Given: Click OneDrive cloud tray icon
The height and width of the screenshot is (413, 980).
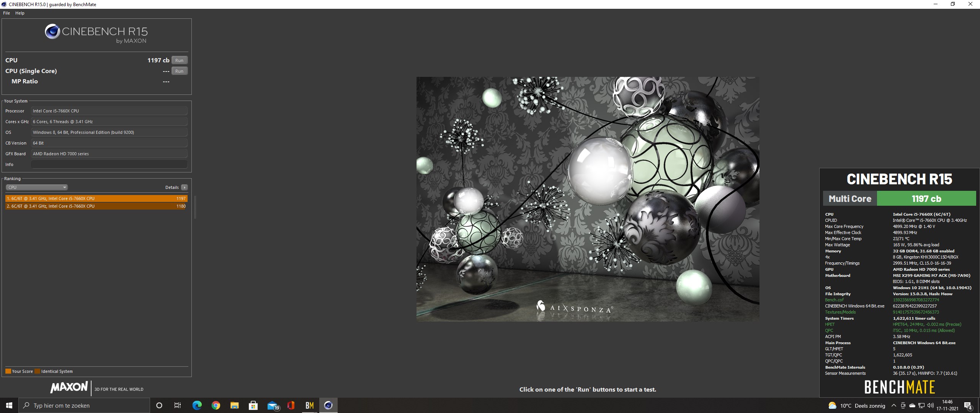Looking at the screenshot, I should pyautogui.click(x=912, y=406).
